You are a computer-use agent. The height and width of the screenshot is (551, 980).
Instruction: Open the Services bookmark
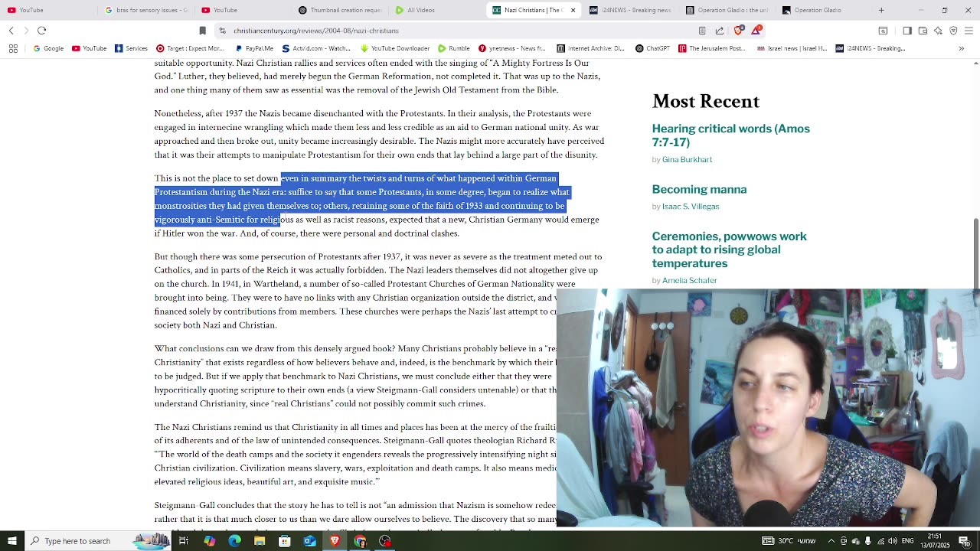pyautogui.click(x=131, y=48)
